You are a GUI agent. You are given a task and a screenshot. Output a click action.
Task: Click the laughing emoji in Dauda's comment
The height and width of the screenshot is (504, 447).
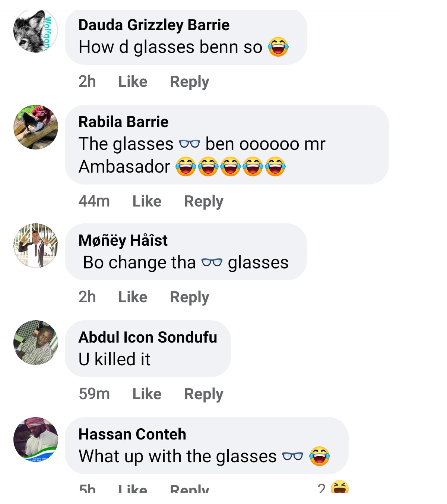278,47
